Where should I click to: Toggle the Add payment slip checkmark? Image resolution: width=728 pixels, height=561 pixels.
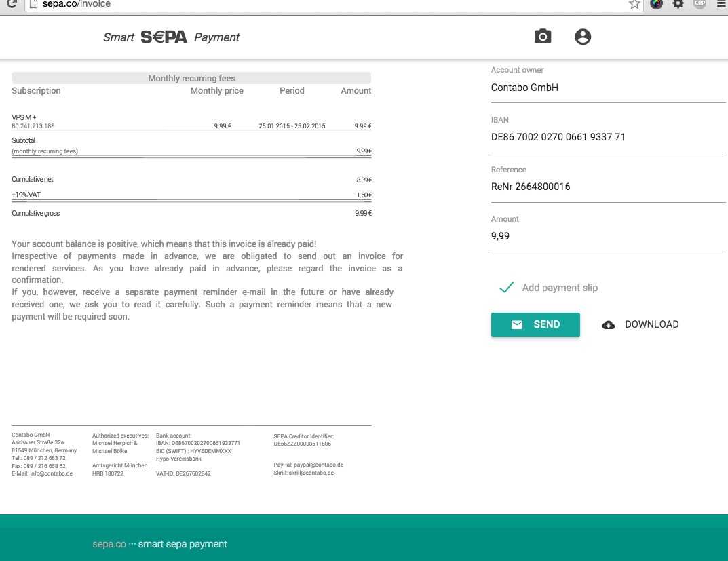[x=506, y=288]
